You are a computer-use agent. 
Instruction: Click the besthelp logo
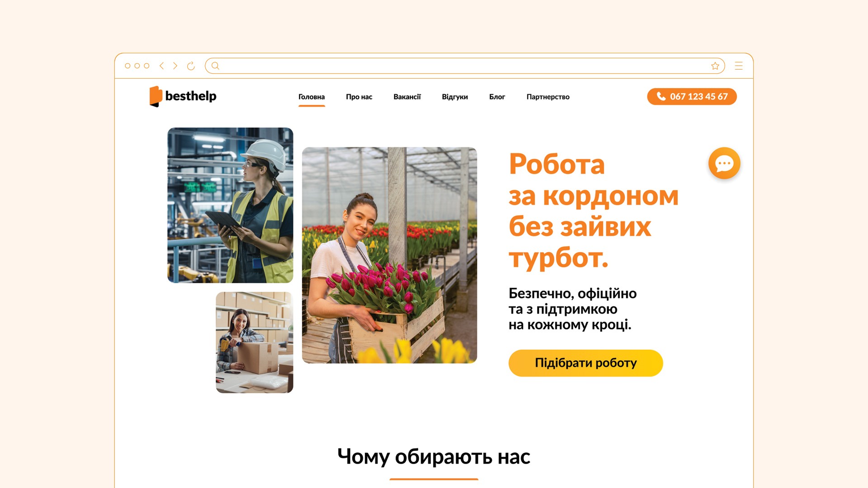pyautogui.click(x=183, y=96)
